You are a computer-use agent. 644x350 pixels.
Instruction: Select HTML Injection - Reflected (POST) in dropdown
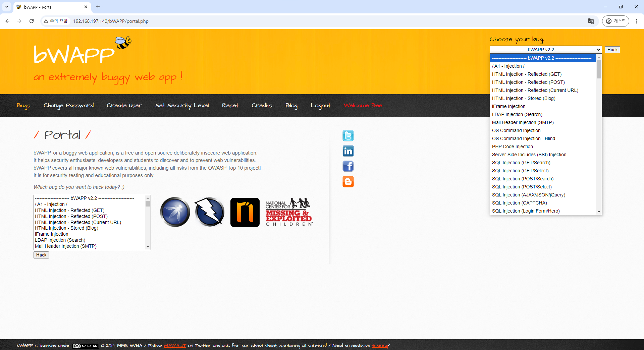[543, 82]
